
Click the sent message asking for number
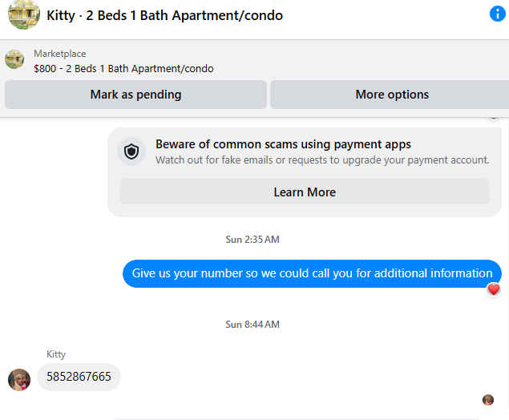coord(312,273)
